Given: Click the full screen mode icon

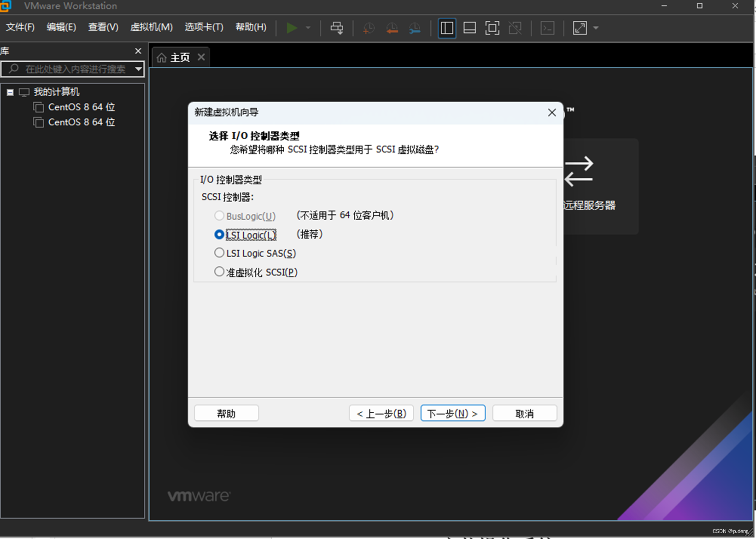Looking at the screenshot, I should point(492,28).
